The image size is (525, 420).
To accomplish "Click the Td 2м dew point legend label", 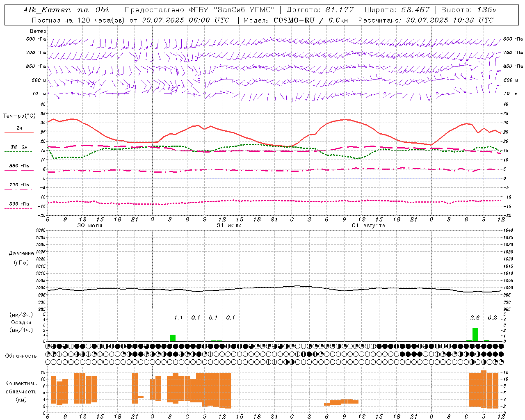I will 19,147.
